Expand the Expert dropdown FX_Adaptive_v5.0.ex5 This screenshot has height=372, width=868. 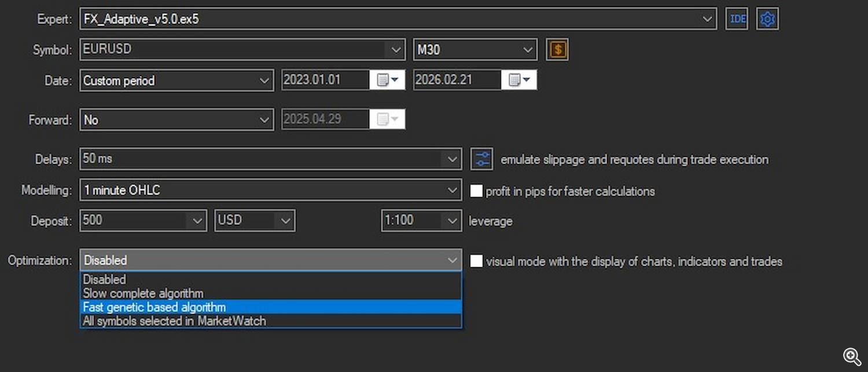pos(398,19)
